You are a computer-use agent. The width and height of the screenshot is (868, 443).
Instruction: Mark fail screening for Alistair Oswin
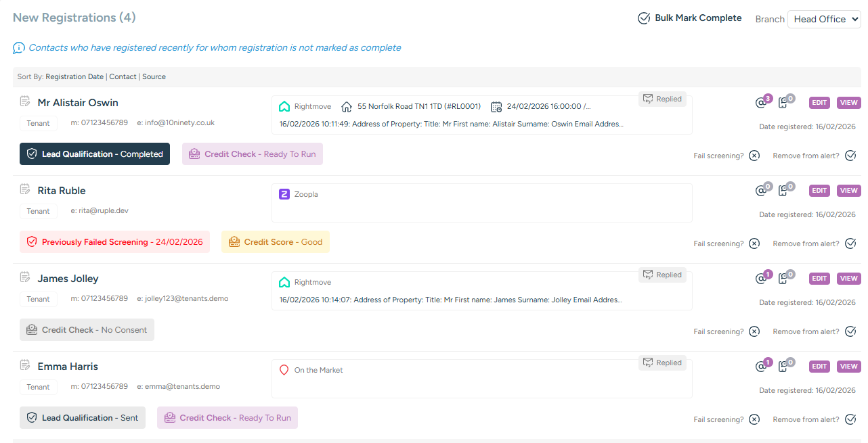[x=754, y=156]
